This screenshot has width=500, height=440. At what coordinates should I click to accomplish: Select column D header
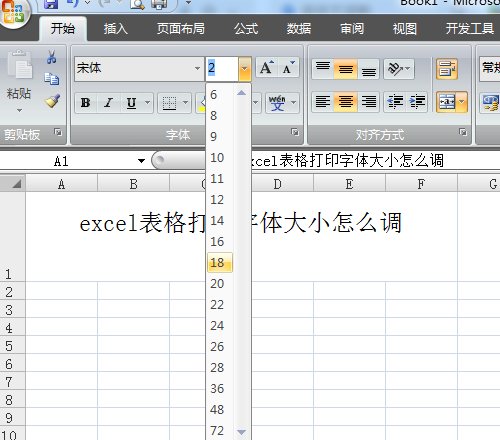282,183
